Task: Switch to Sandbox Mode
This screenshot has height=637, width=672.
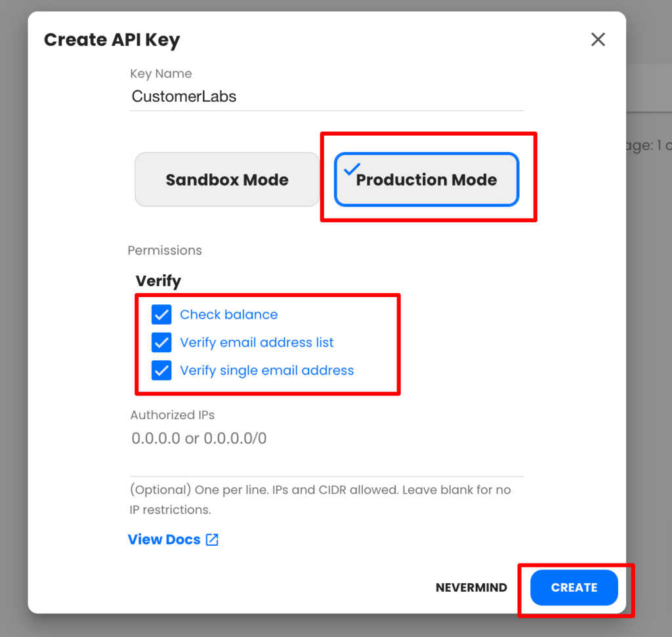Action: 227,180
